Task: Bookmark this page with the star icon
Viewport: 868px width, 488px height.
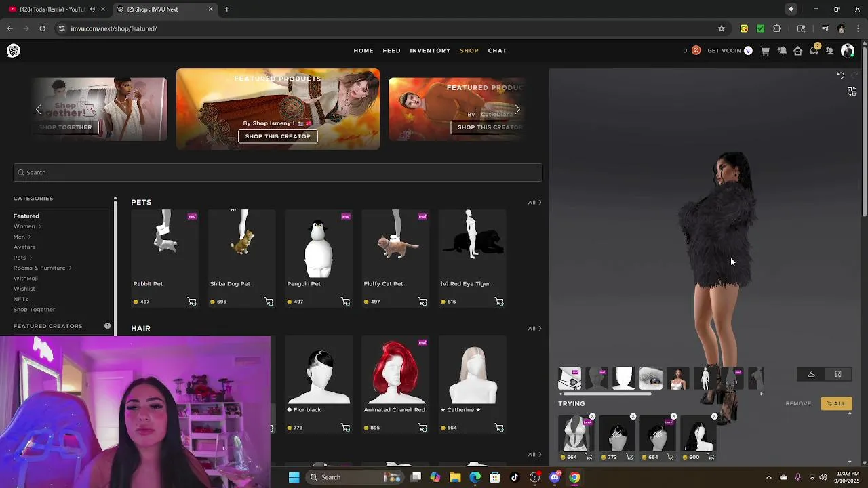Action: click(722, 28)
